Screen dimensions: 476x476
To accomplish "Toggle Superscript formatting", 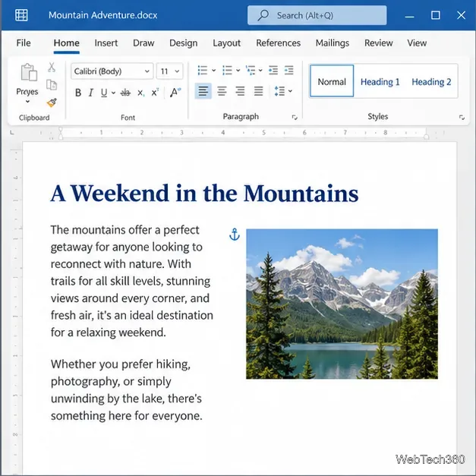I will click(x=155, y=93).
